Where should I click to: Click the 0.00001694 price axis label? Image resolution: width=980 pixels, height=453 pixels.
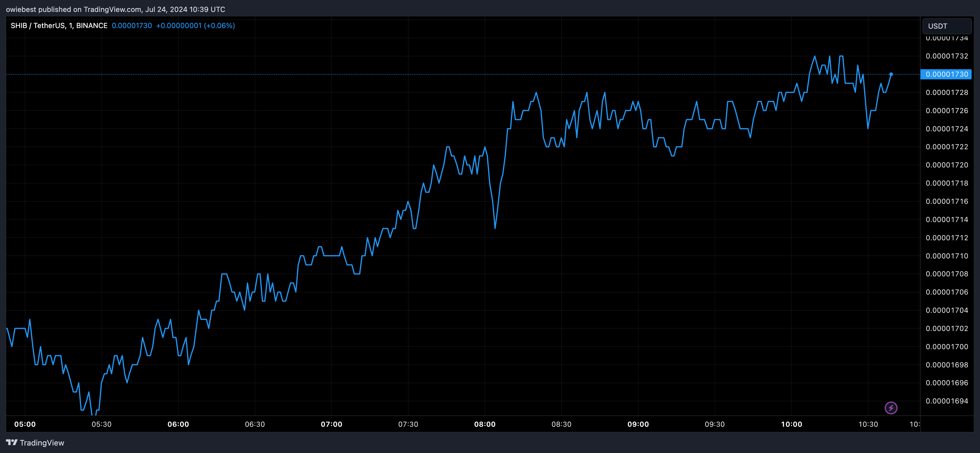coord(947,401)
